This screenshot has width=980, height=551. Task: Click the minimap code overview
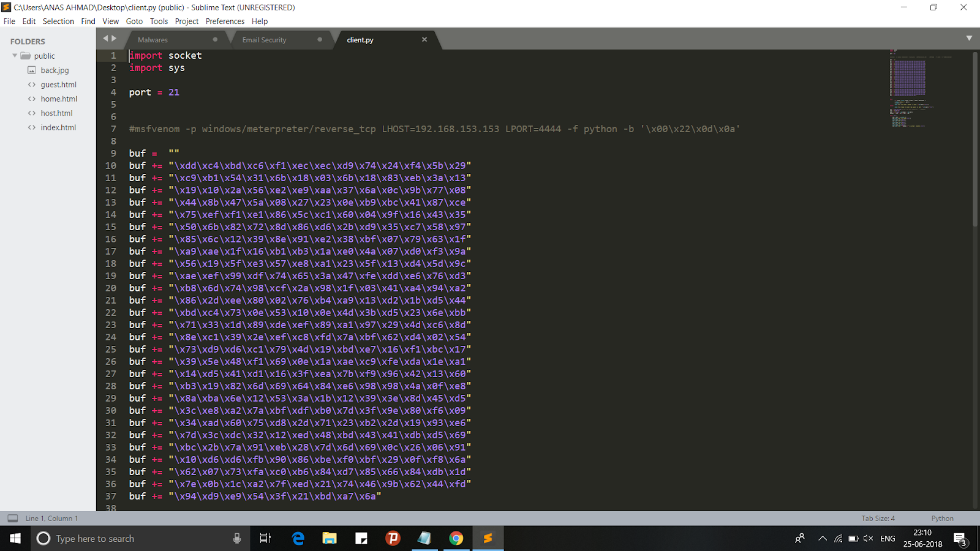click(921, 89)
